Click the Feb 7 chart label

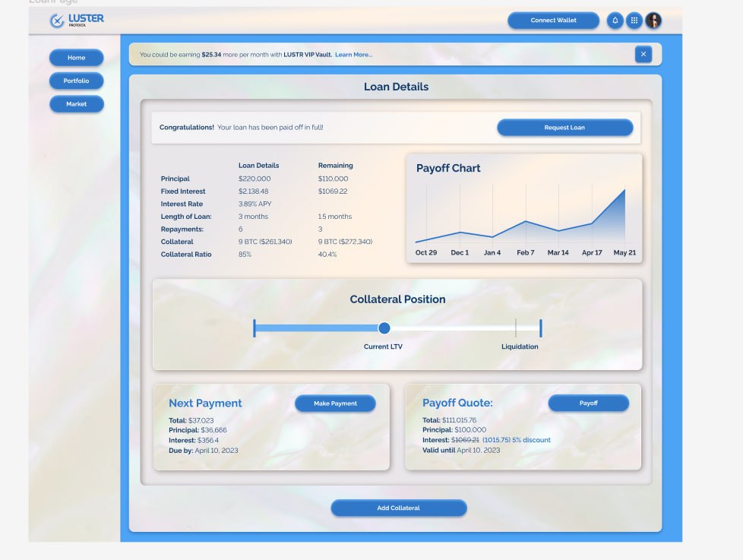[526, 252]
